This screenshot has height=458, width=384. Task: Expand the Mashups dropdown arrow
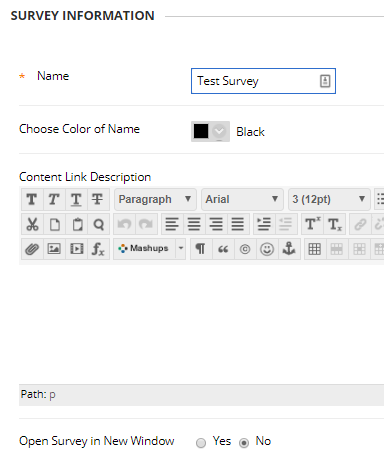181,249
